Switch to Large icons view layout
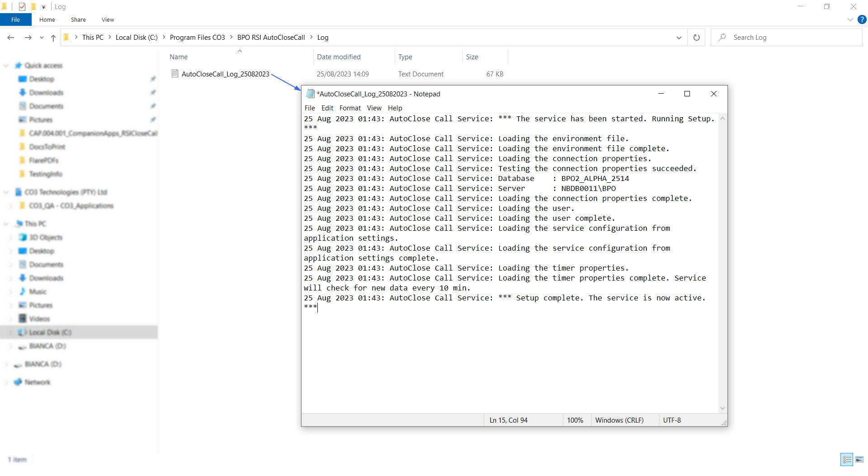The height and width of the screenshot is (476, 868). click(859, 459)
